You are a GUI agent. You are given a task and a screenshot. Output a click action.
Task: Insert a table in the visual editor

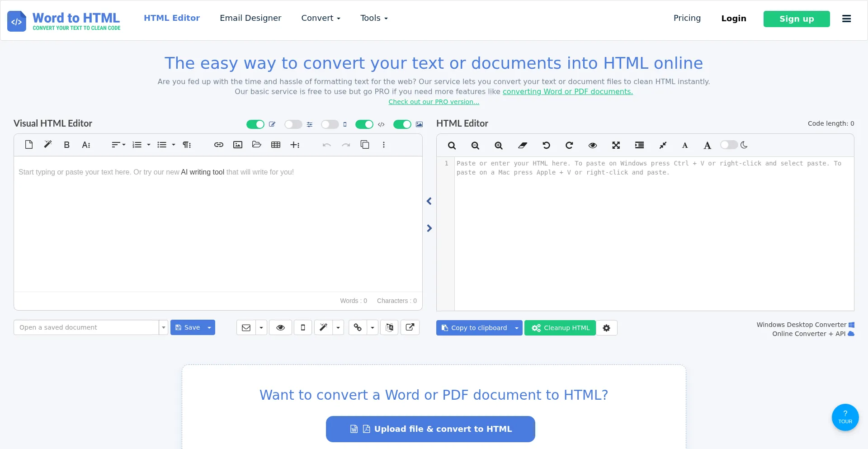[x=276, y=145]
